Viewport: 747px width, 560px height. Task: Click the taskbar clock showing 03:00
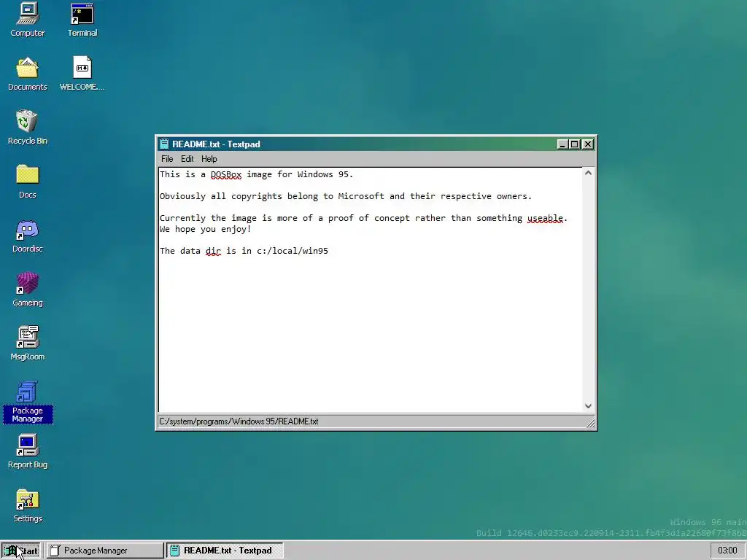727,551
